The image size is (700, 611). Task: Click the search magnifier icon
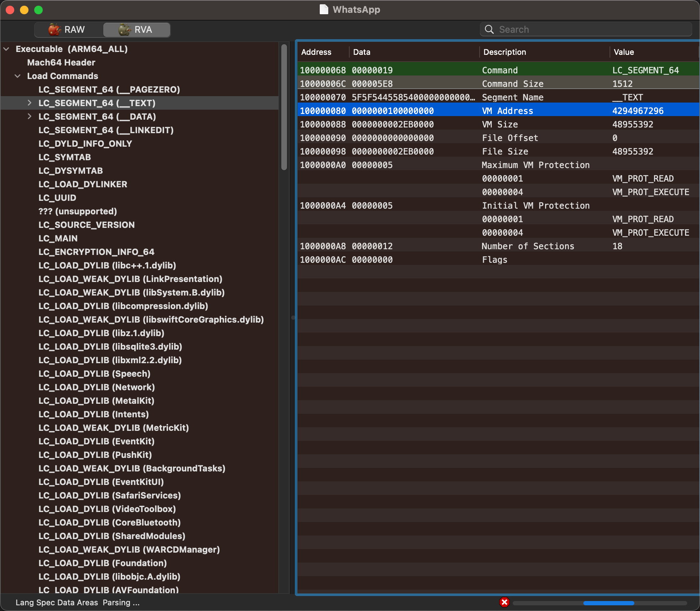490,29
